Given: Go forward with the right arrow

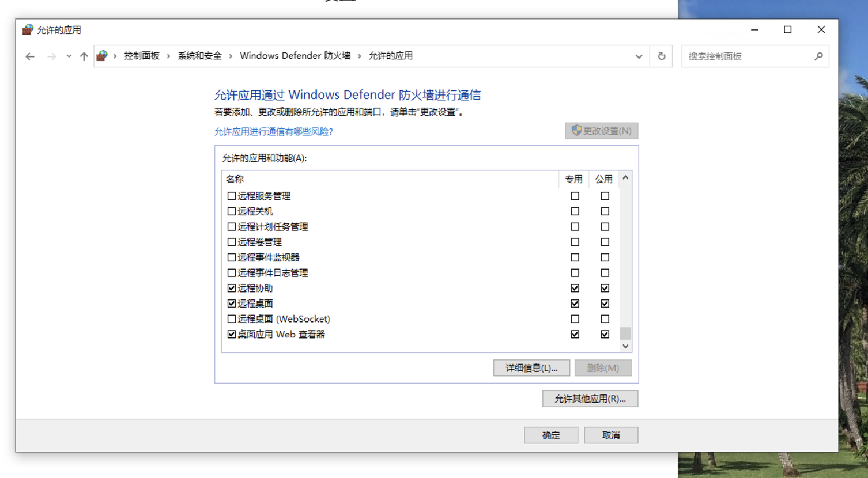Looking at the screenshot, I should 51,56.
